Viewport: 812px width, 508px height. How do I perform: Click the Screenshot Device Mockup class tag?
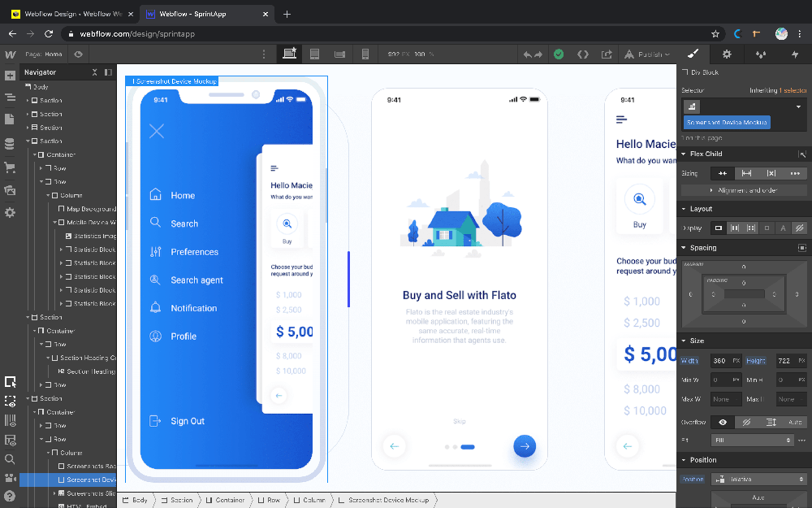[727, 122]
